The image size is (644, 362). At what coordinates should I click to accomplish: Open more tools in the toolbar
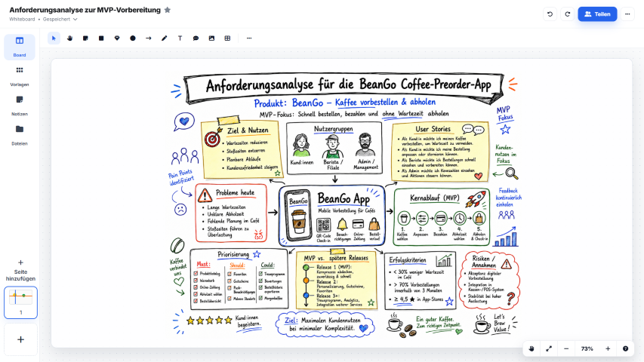click(x=249, y=38)
